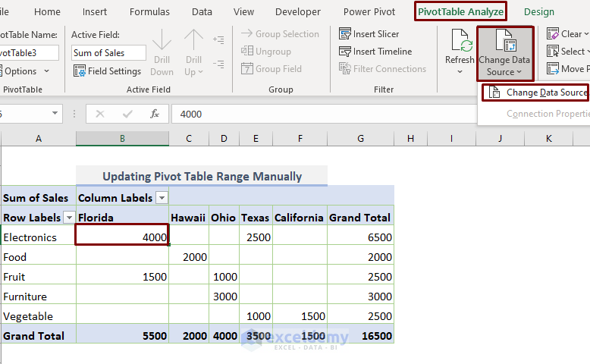Expand the Row Labels filter dropdown
Viewport: 590px width, 364px height.
pyautogui.click(x=69, y=218)
